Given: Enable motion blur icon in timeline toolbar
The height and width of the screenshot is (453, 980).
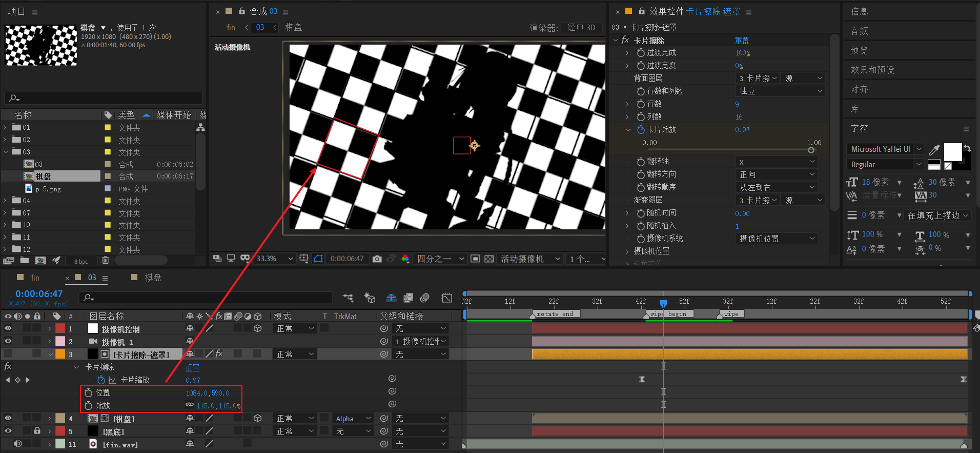Looking at the screenshot, I should pyautogui.click(x=424, y=298).
